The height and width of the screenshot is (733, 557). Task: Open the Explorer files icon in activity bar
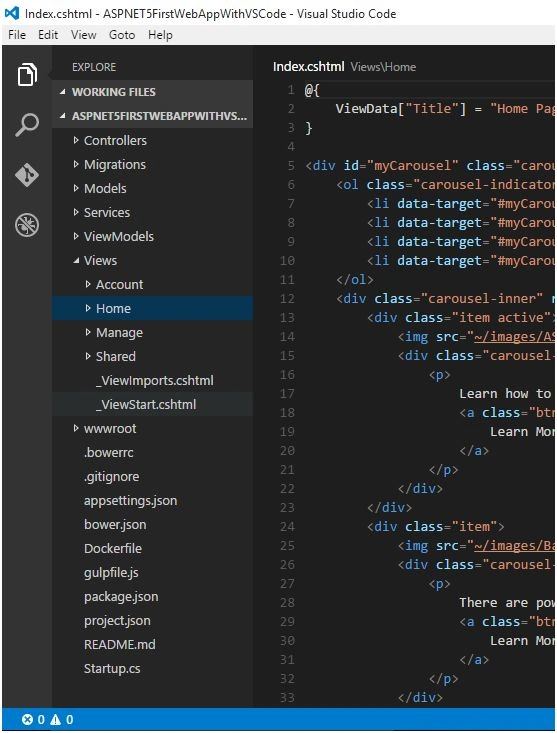[27, 74]
